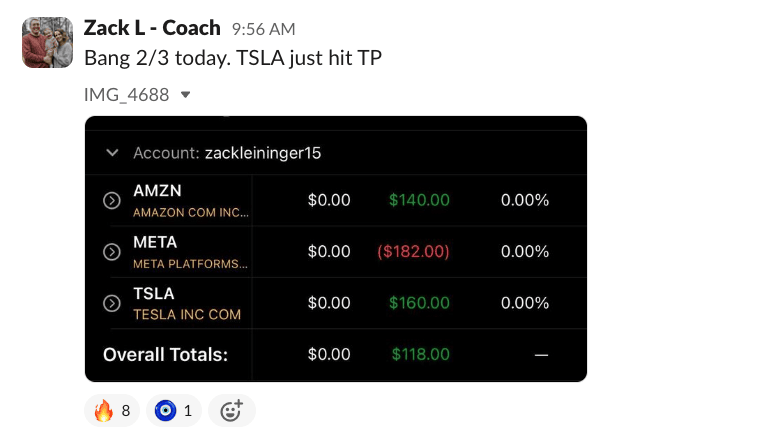Screen dimensions: 774x434
Task: Open sender name Zack L - Coach
Action: [153, 28]
